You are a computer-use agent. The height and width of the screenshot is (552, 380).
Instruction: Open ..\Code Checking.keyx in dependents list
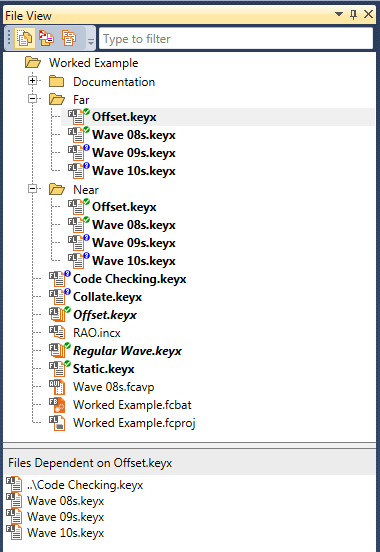(85, 485)
